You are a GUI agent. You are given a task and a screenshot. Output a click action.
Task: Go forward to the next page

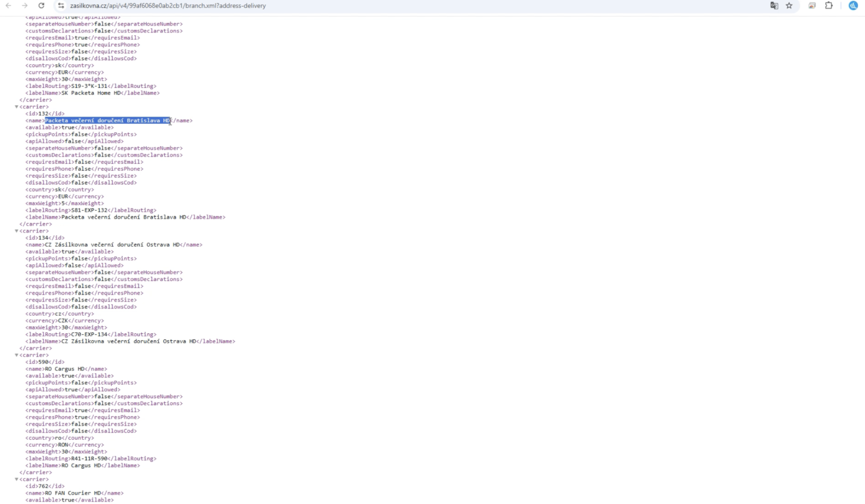click(x=25, y=6)
